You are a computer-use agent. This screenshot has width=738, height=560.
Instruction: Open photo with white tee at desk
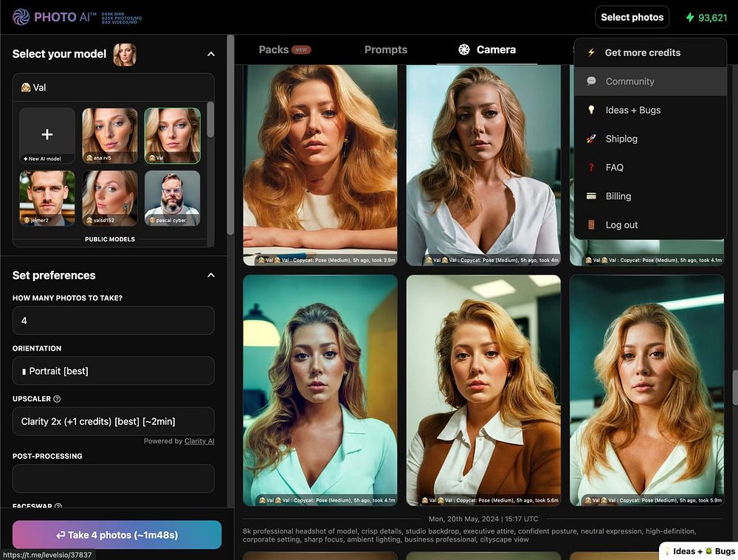[x=320, y=165]
